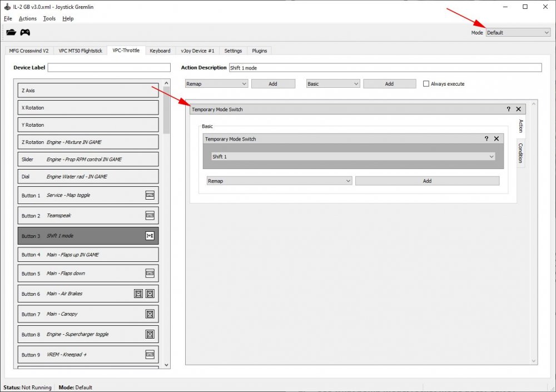
Task: Click the icon on Button 7 Canopy
Action: [x=150, y=314]
